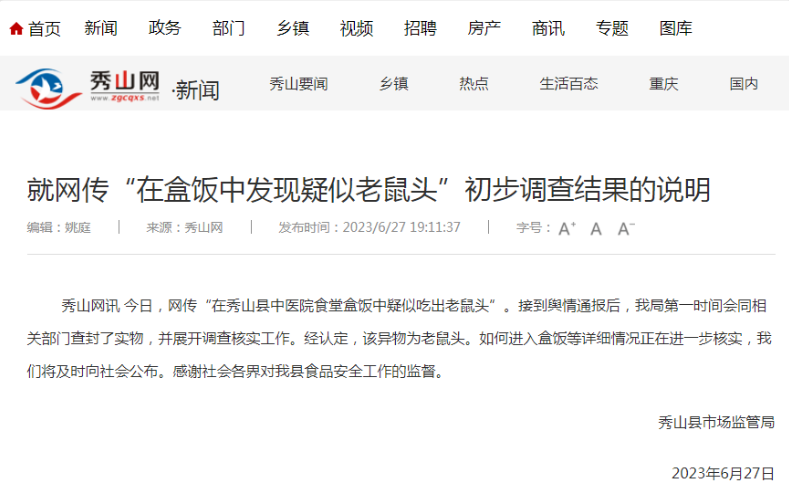The height and width of the screenshot is (502, 789).
Task: Select the 国内 news category
Action: point(744,83)
